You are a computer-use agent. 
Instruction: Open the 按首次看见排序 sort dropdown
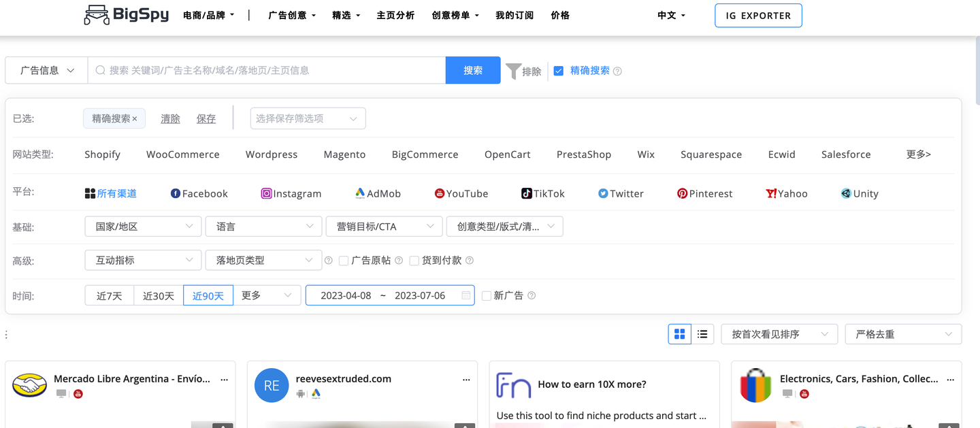click(779, 334)
